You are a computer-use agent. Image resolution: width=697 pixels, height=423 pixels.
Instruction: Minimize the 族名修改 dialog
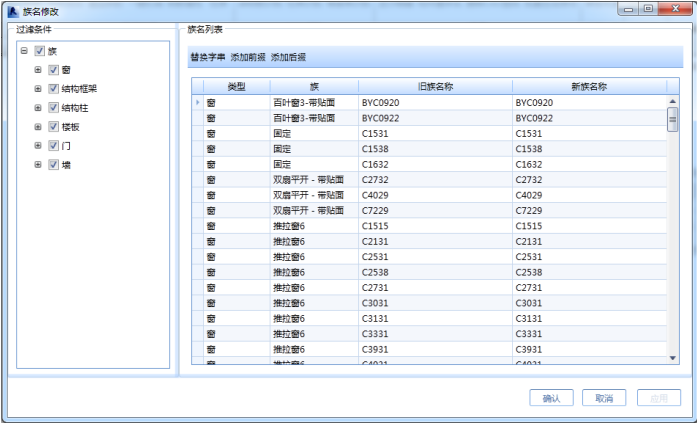pos(628,9)
